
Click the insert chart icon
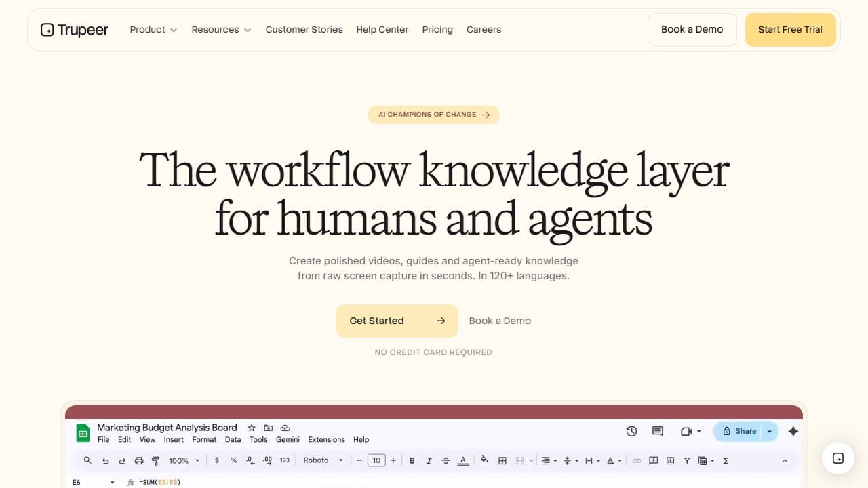click(x=670, y=460)
